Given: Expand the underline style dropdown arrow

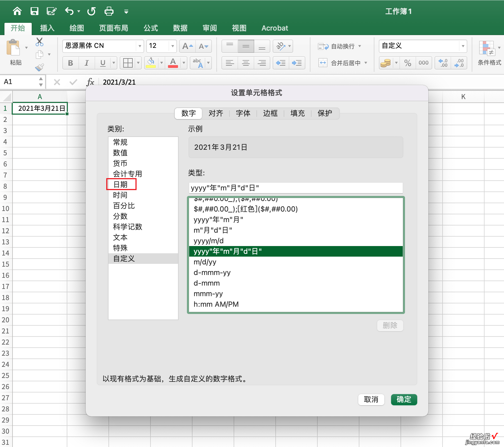Looking at the screenshot, I should click(113, 63).
